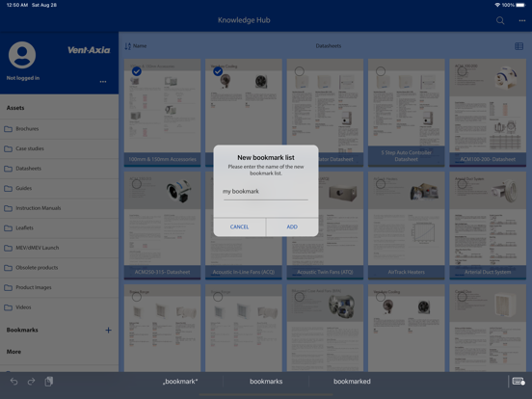Select the 5 Step Auto Controller Datasheet circle
Viewport: 532px width, 399px height.
pos(381,71)
